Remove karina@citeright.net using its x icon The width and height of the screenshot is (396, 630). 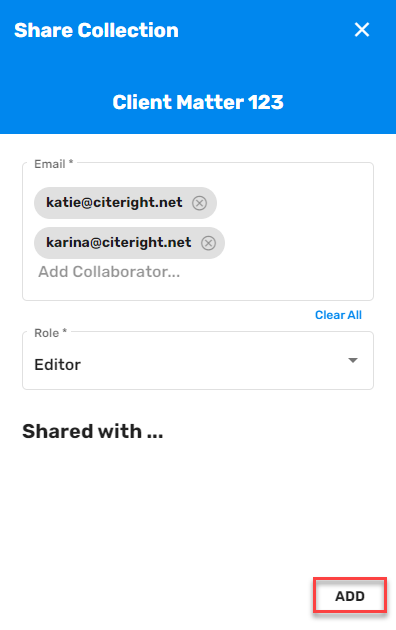pyautogui.click(x=208, y=243)
